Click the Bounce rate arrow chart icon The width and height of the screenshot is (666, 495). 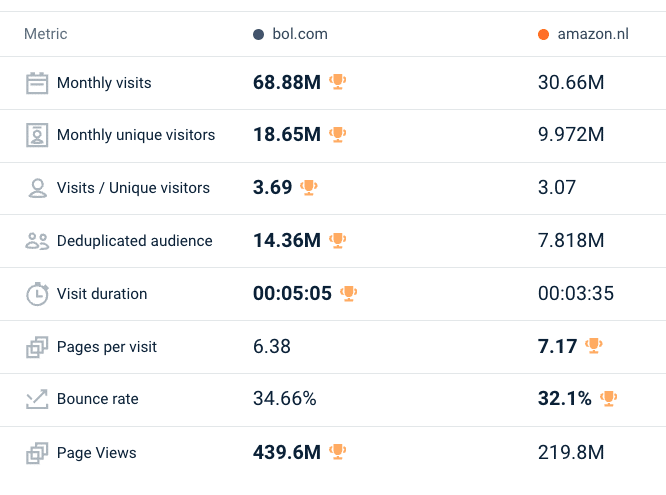coord(37,399)
